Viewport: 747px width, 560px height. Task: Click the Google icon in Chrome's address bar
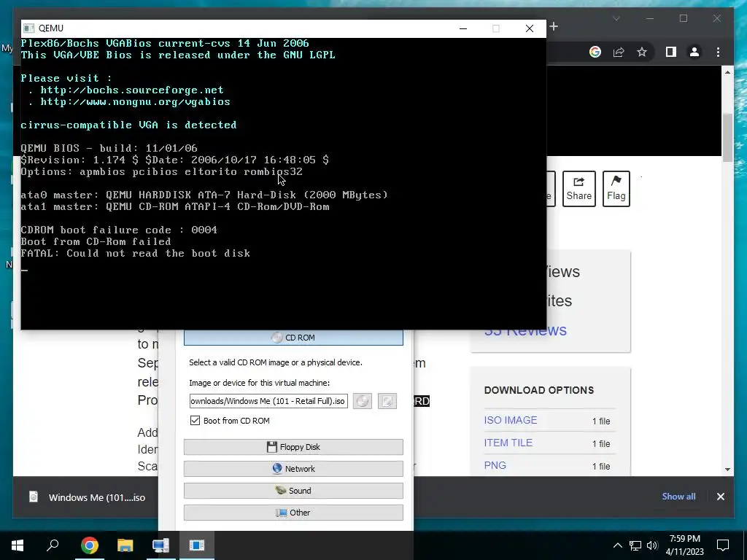pos(595,52)
